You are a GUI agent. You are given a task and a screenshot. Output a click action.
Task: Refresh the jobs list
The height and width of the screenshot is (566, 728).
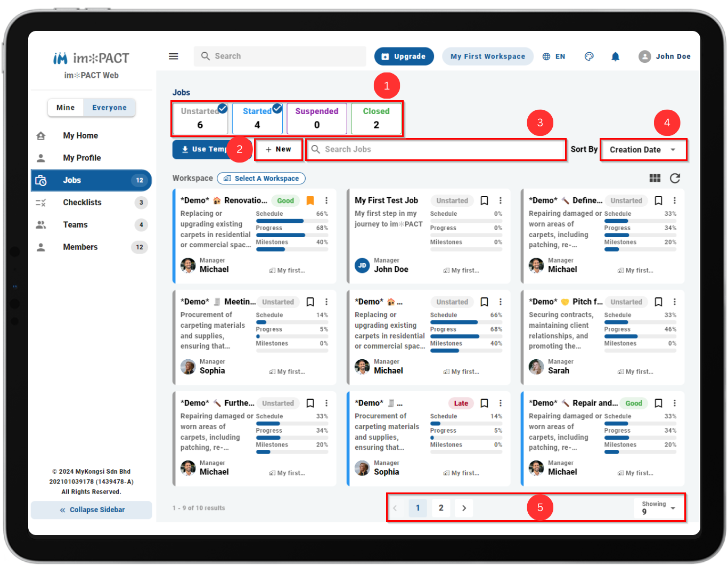pos(675,178)
